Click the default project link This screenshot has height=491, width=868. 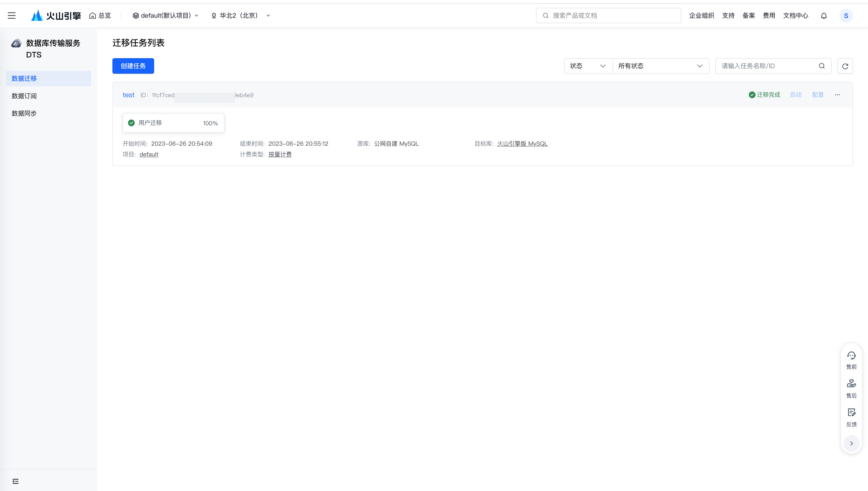coord(149,154)
